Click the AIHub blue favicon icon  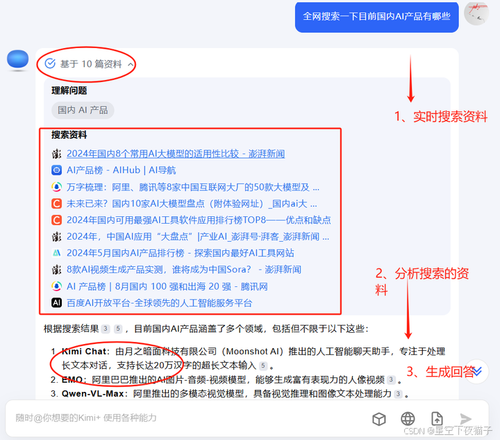(56, 170)
